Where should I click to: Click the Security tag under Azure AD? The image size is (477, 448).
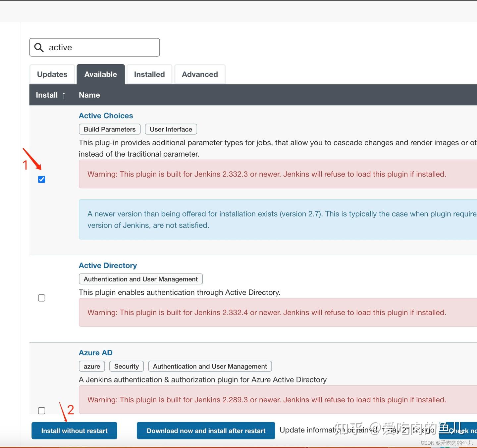click(126, 366)
